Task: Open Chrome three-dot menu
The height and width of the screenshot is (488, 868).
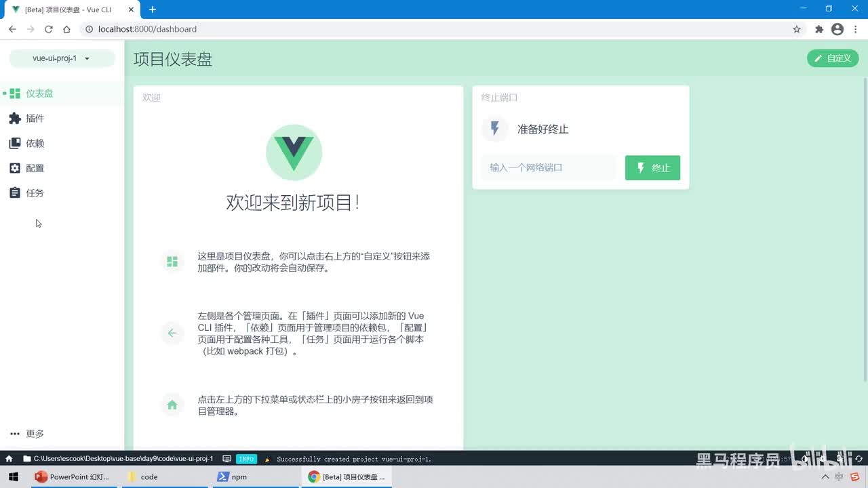Action: pyautogui.click(x=856, y=29)
